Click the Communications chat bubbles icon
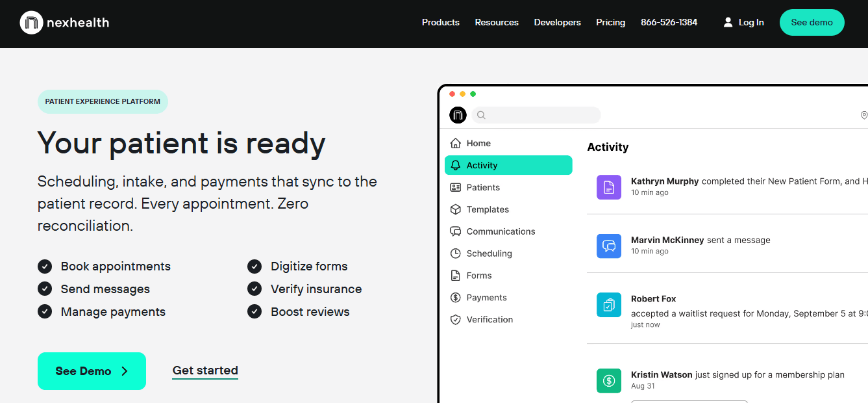 point(455,231)
